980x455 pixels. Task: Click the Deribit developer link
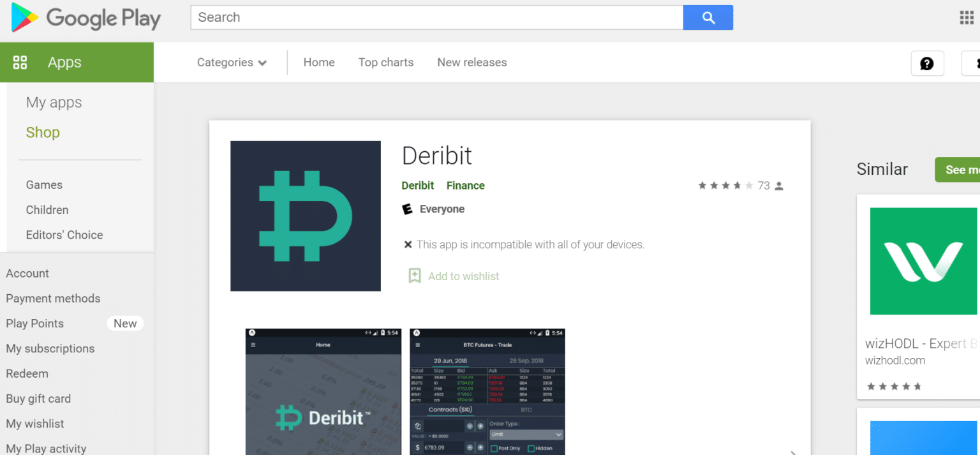[418, 185]
